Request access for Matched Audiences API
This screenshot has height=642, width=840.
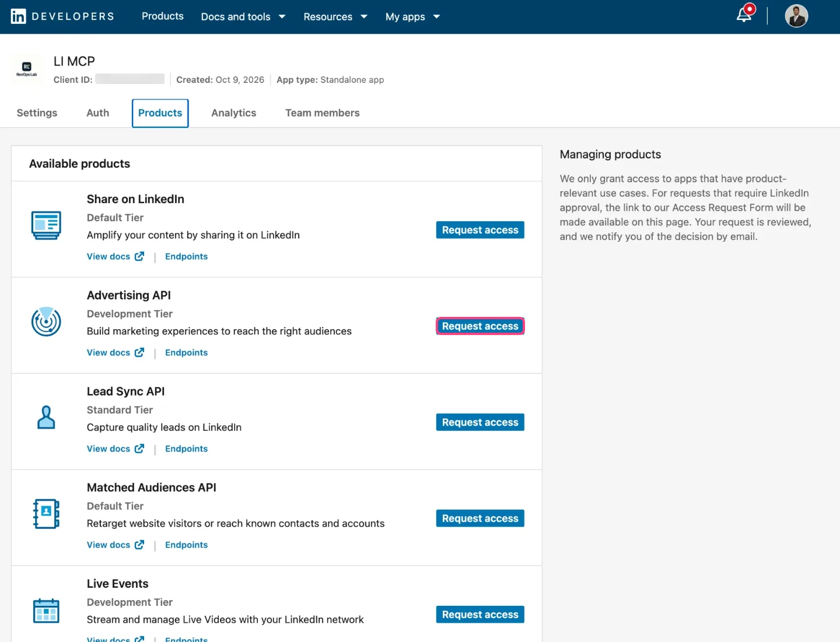pos(480,518)
